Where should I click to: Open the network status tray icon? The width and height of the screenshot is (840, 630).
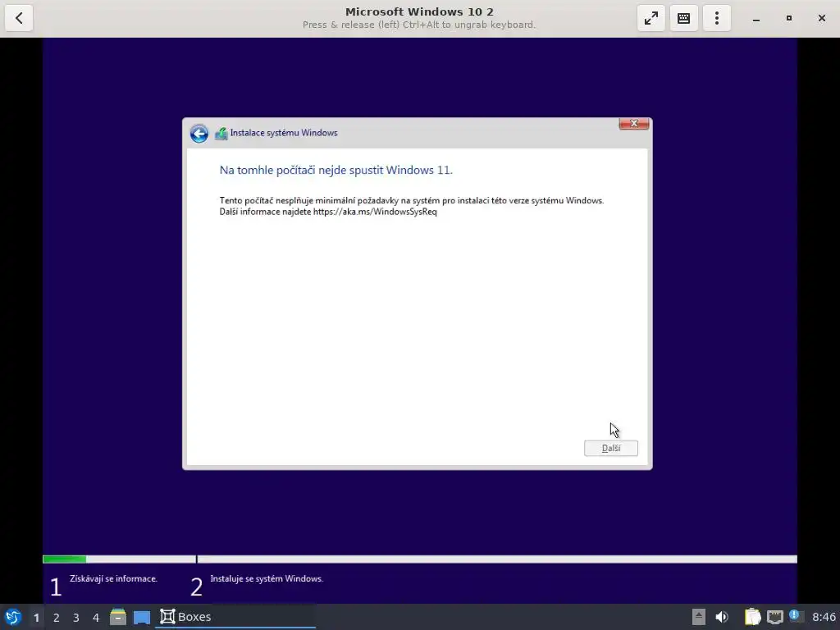point(774,617)
